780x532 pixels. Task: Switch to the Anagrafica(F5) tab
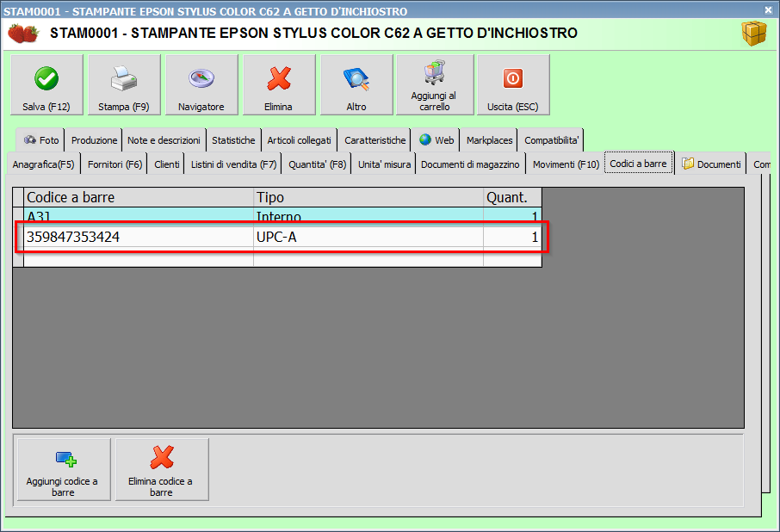pyautogui.click(x=43, y=164)
